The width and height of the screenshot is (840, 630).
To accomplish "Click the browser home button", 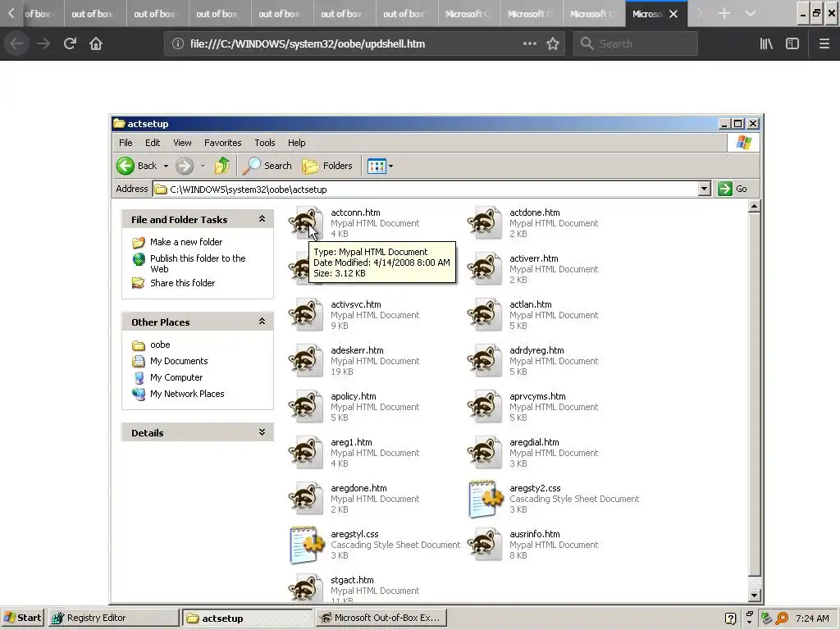I will coord(96,43).
